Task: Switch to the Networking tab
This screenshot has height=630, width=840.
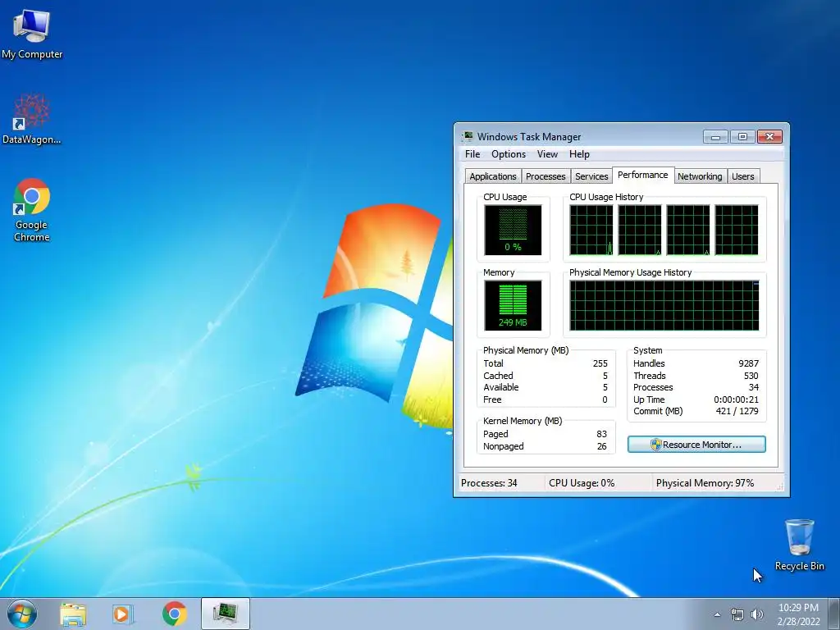Action: pos(700,176)
